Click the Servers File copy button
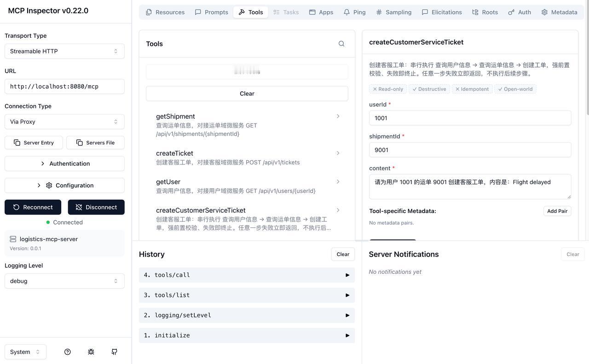 (95, 143)
